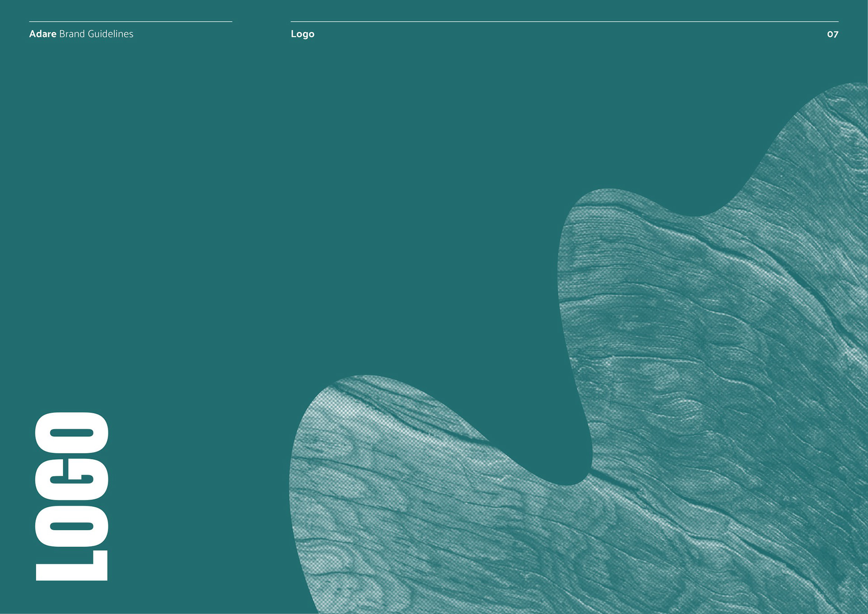
Task: Click the short horizontal rule above "Adare"
Action: pos(130,21)
